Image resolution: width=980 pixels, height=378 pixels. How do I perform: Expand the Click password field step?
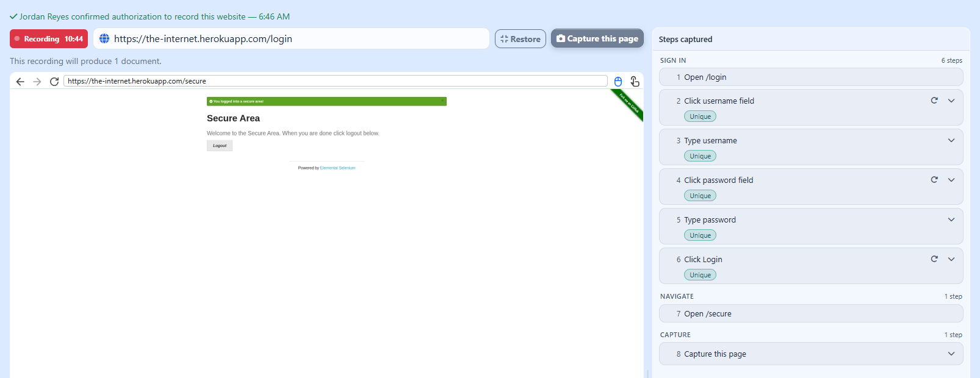(x=951, y=180)
